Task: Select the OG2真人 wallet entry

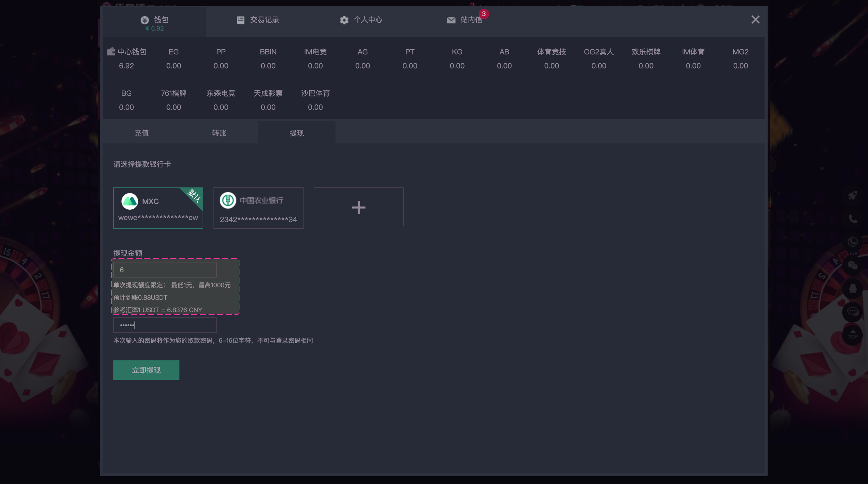Action: [x=598, y=52]
